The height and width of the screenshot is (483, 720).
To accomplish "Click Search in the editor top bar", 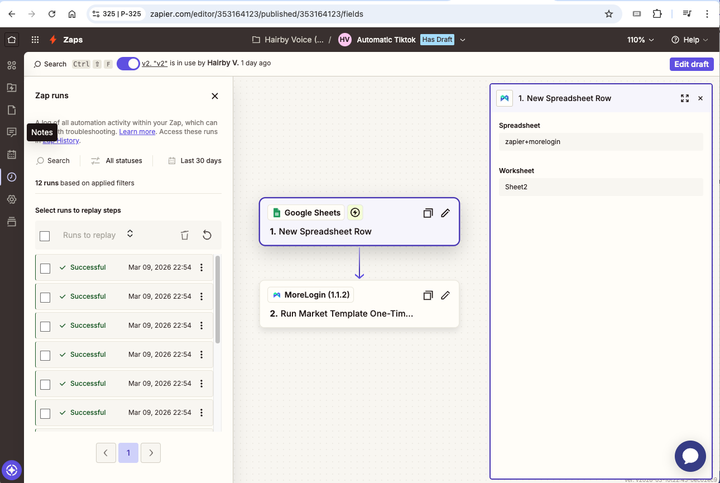I will tap(50, 64).
